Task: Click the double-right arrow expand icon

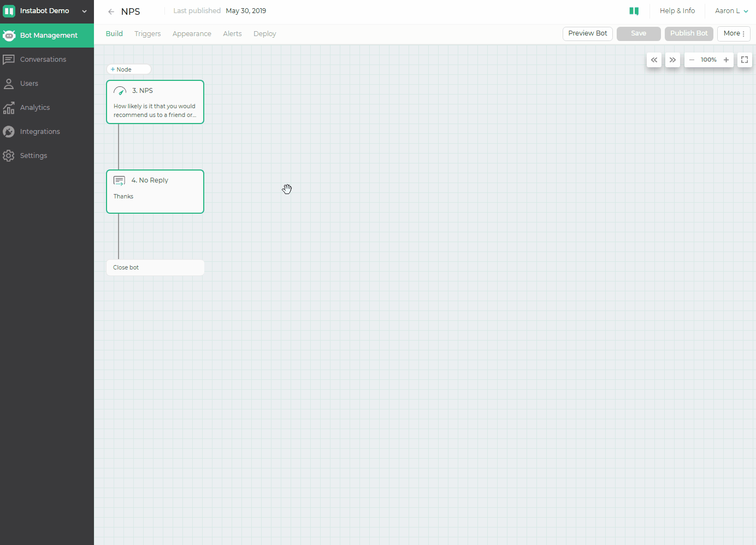Action: [672, 60]
